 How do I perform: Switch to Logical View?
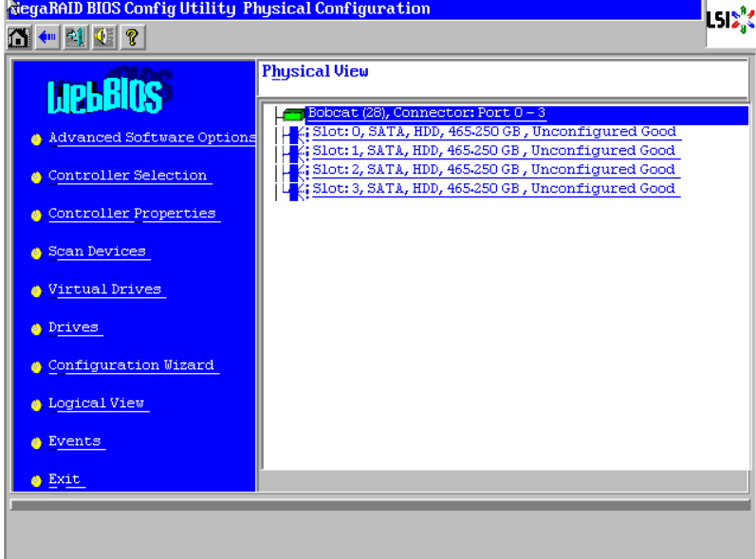97,403
